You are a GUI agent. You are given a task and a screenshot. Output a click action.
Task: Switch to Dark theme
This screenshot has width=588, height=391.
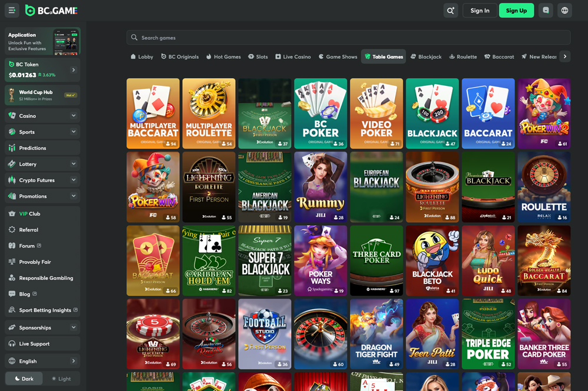(24, 379)
